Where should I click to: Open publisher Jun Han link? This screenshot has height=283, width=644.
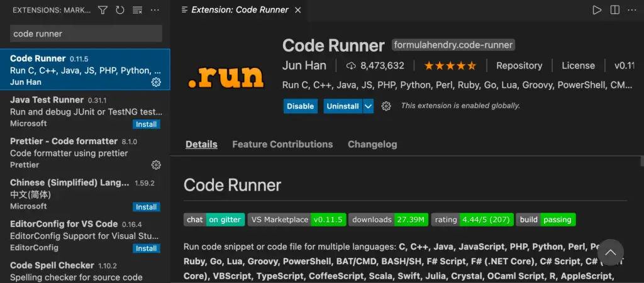(304, 65)
